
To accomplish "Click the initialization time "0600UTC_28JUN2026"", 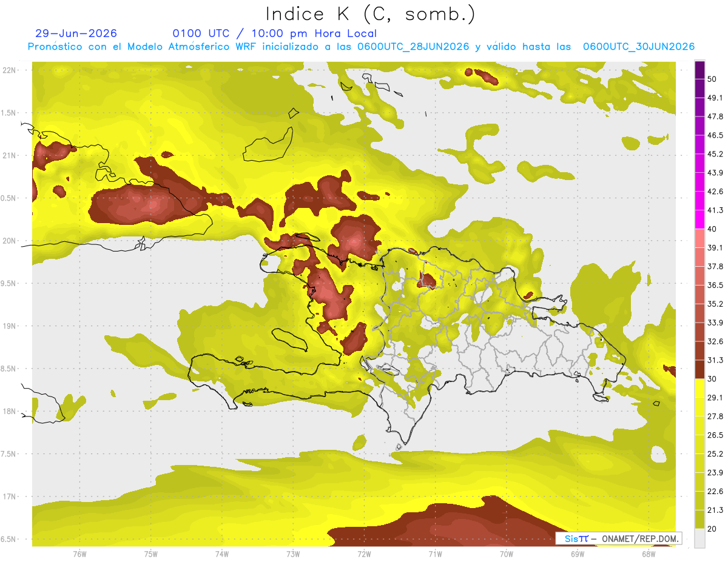I will (413, 46).
